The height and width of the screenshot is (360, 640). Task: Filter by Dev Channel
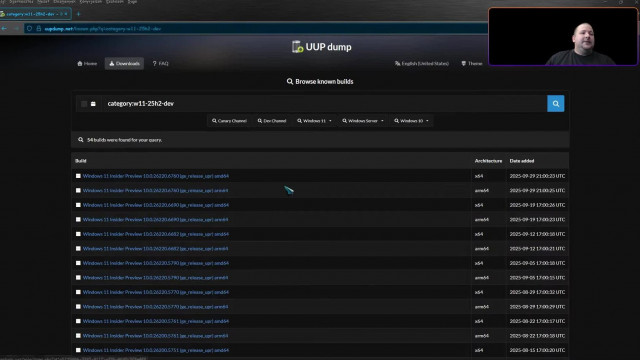(x=272, y=121)
